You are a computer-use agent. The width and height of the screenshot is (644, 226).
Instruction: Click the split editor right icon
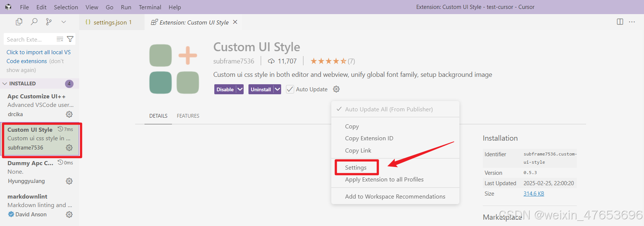coord(620,22)
